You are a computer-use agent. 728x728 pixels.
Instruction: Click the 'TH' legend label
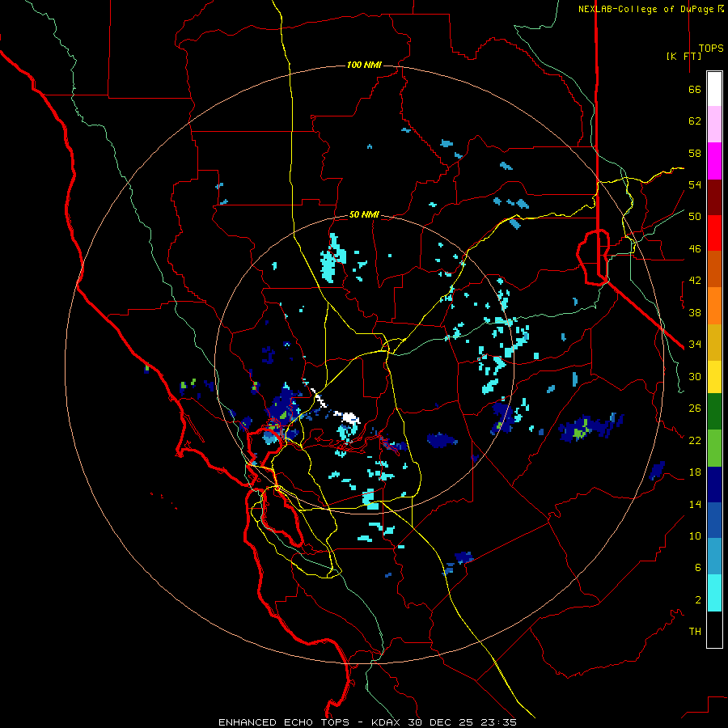[x=695, y=632]
